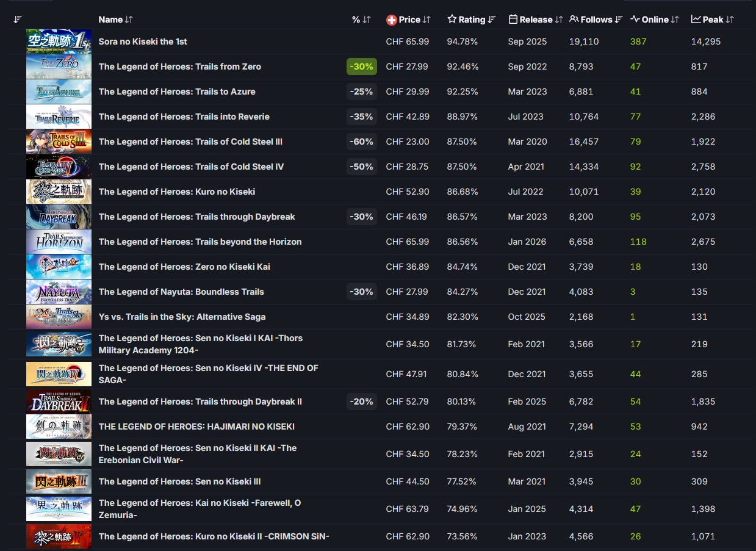Open Legend of Nayuta: Boundless Trails link

click(x=181, y=292)
